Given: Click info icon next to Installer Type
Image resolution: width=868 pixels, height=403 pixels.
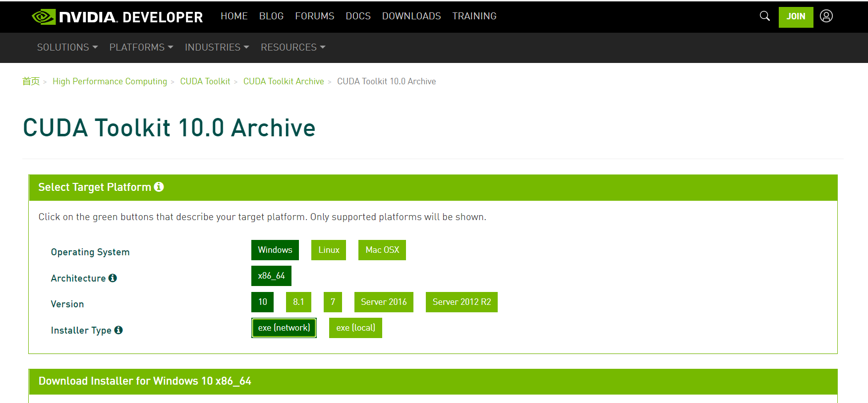Looking at the screenshot, I should [x=118, y=330].
